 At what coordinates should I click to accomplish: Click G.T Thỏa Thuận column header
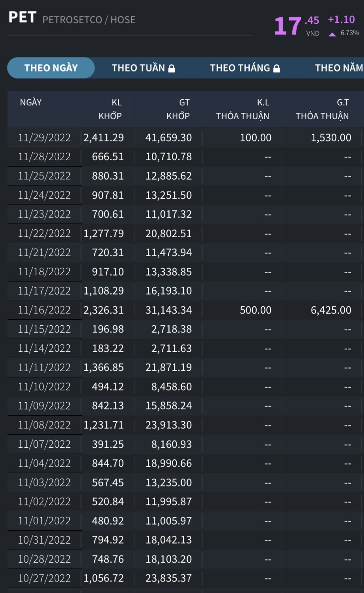click(x=322, y=109)
